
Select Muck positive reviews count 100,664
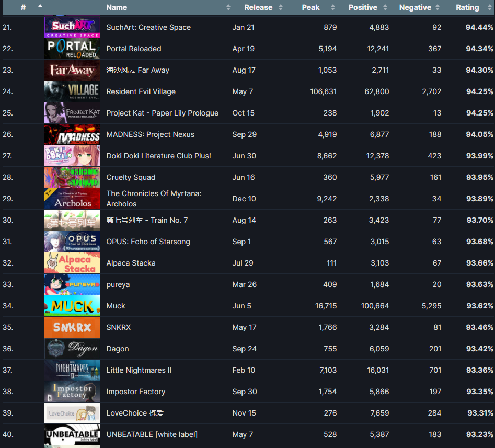375,306
